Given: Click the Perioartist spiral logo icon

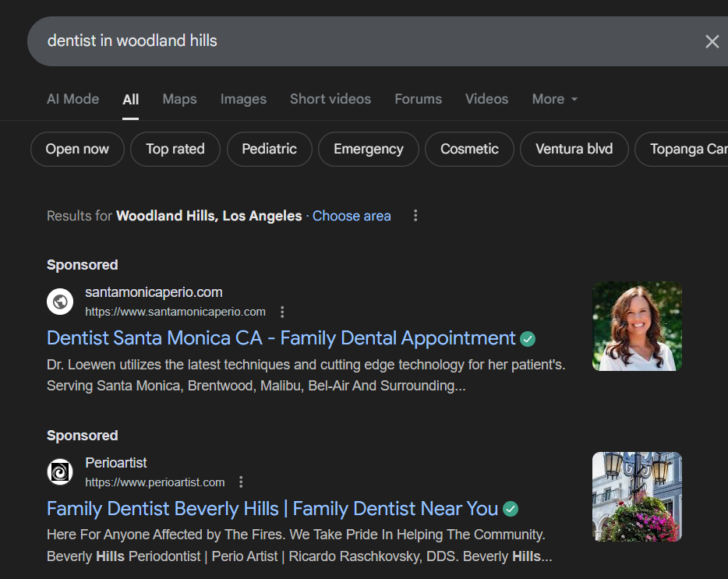Looking at the screenshot, I should pyautogui.click(x=60, y=472).
